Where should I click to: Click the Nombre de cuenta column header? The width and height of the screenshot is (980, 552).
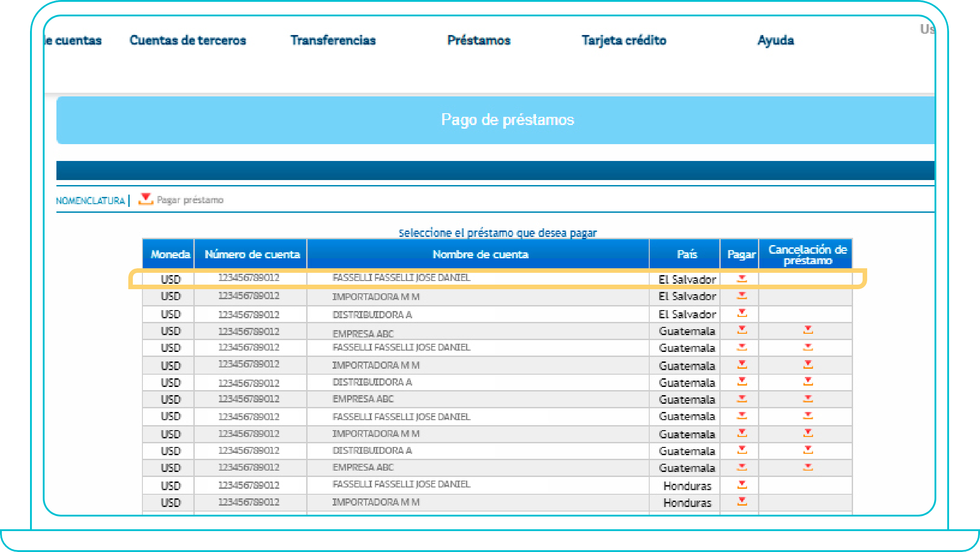(x=480, y=254)
